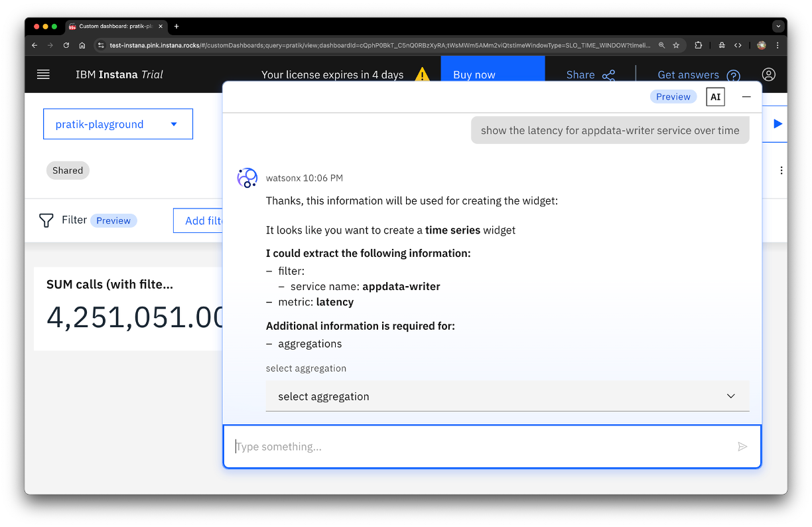Click the select aggregation dropdown chevron
The height and width of the screenshot is (527, 812).
(x=731, y=396)
